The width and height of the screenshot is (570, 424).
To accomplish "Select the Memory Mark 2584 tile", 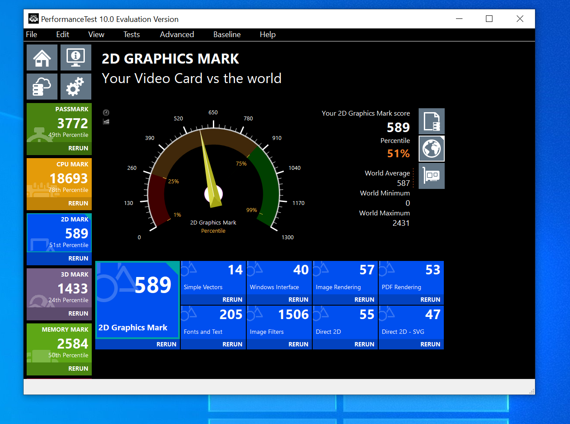I will [59, 343].
